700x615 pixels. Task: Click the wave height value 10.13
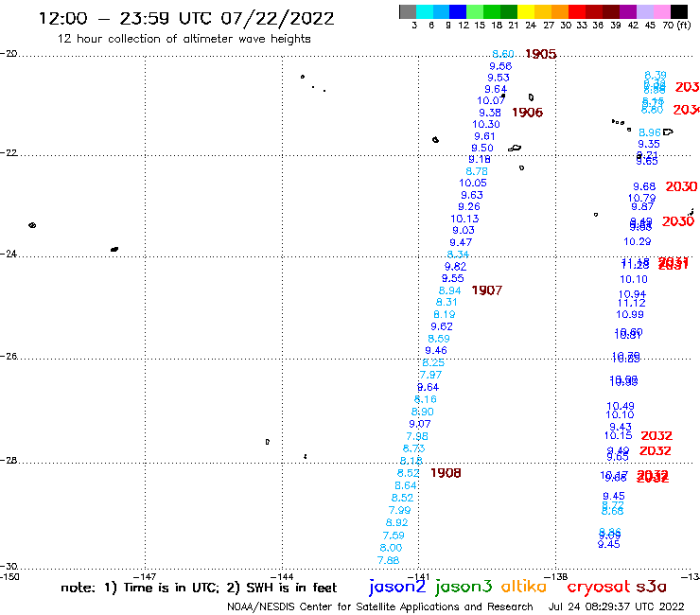pos(464,219)
